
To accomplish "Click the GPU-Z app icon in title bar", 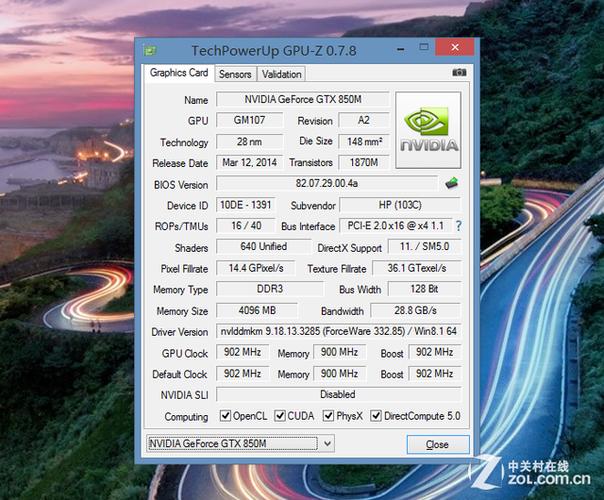I will tap(149, 50).
